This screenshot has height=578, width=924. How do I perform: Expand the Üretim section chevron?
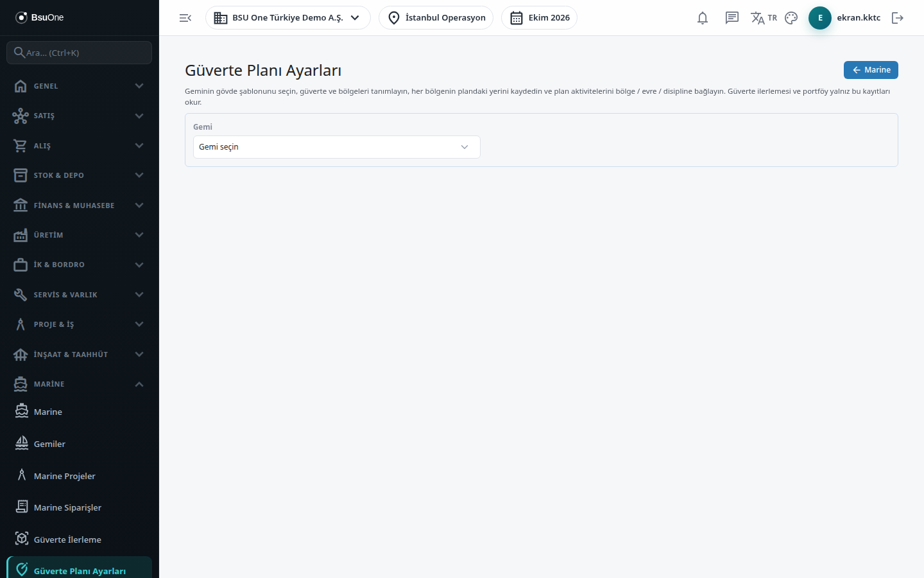tap(139, 235)
